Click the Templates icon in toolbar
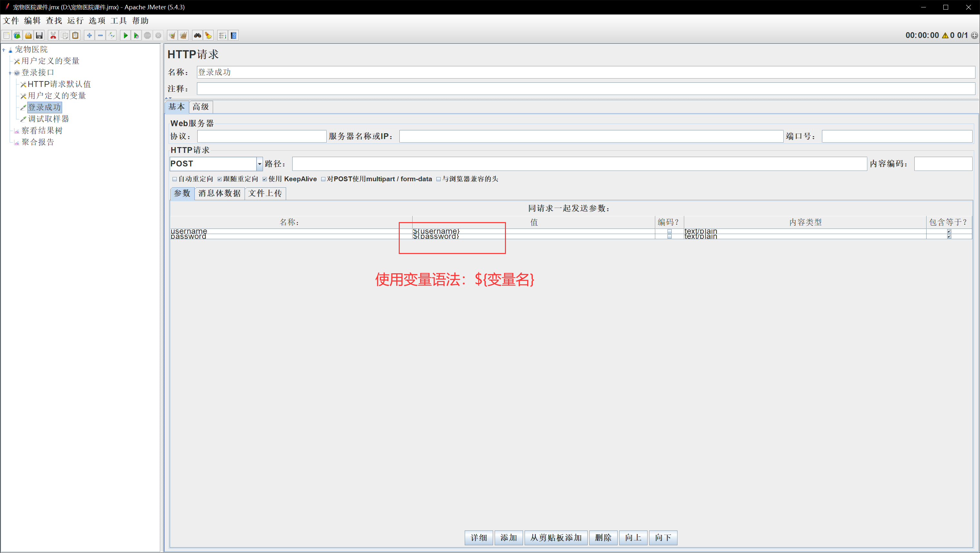 pos(17,35)
